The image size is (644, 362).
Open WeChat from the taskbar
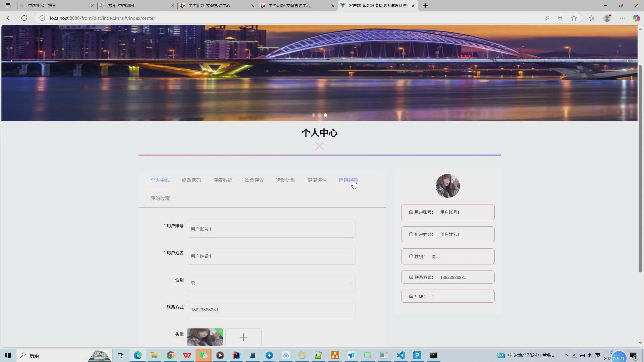coord(204,355)
